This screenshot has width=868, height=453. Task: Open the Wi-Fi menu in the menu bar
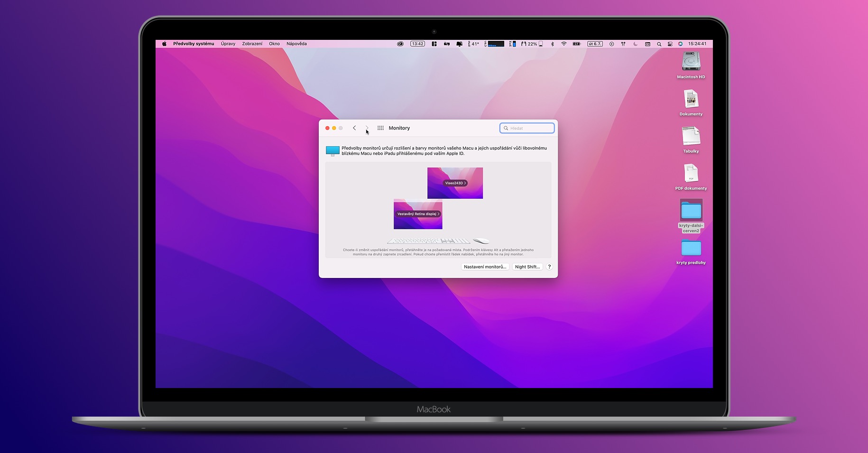(x=564, y=43)
